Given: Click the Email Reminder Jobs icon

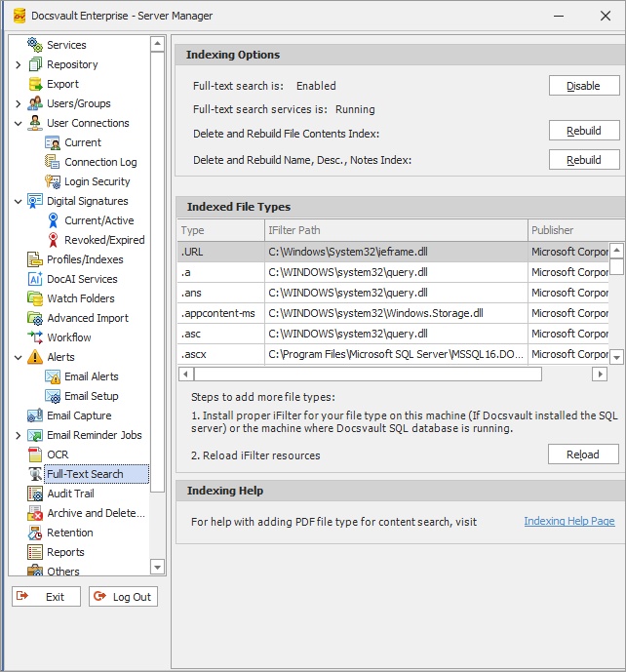Looking at the screenshot, I should coord(35,435).
